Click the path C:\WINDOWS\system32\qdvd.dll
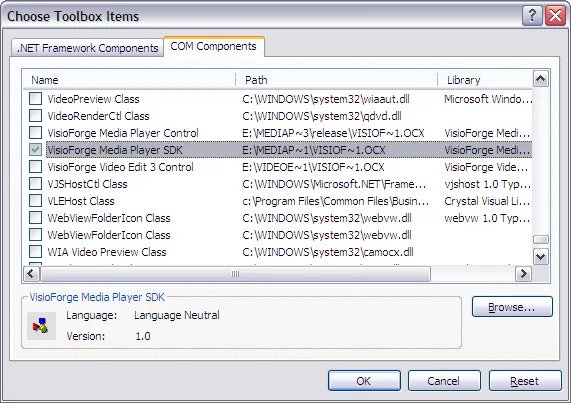 (322, 116)
